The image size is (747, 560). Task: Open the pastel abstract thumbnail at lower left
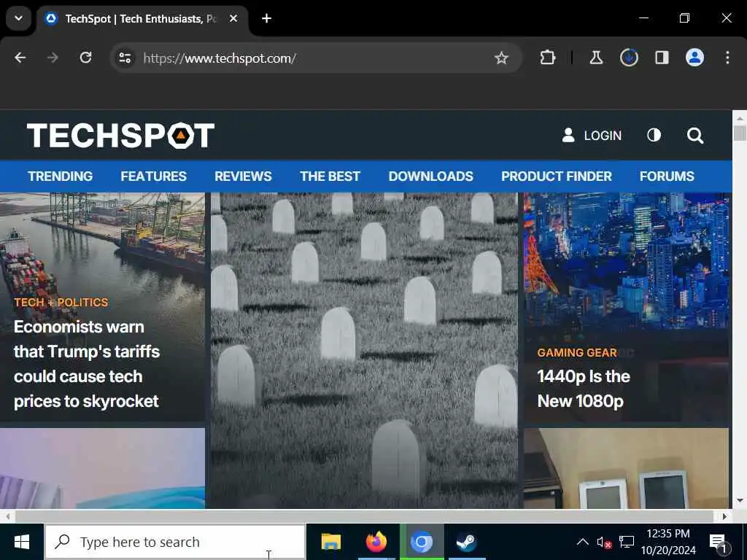coord(102,469)
